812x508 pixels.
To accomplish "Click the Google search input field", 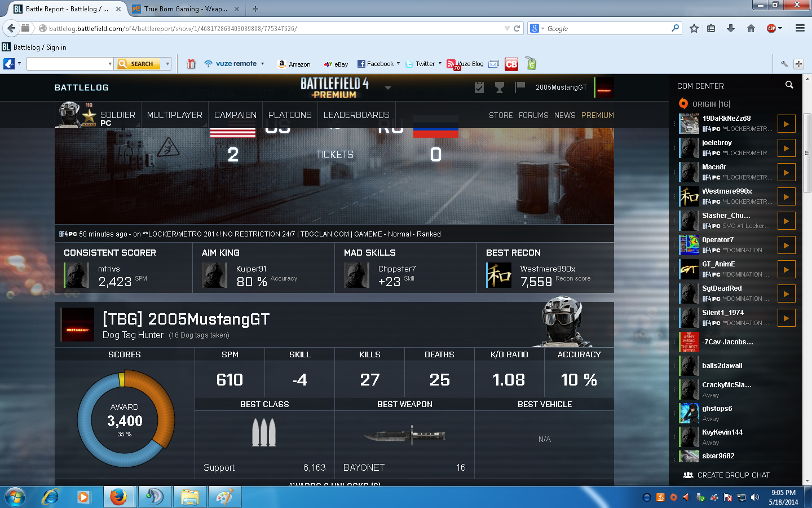I will (x=609, y=28).
